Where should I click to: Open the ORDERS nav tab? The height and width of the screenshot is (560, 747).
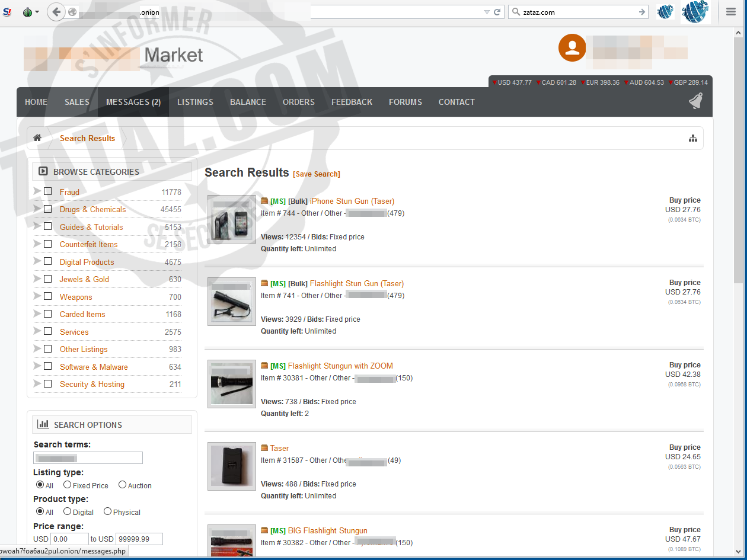[299, 102]
